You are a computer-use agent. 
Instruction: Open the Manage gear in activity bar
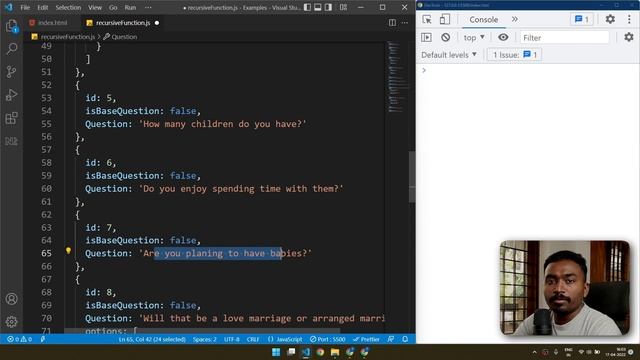tap(11, 322)
